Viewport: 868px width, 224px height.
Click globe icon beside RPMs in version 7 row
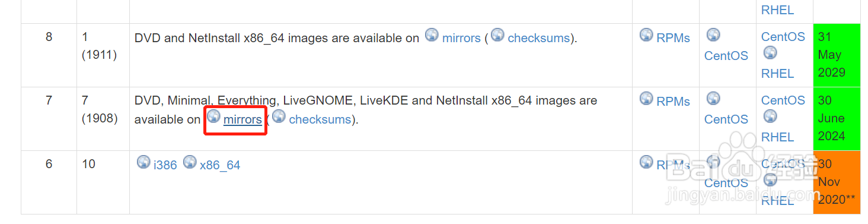point(646,98)
